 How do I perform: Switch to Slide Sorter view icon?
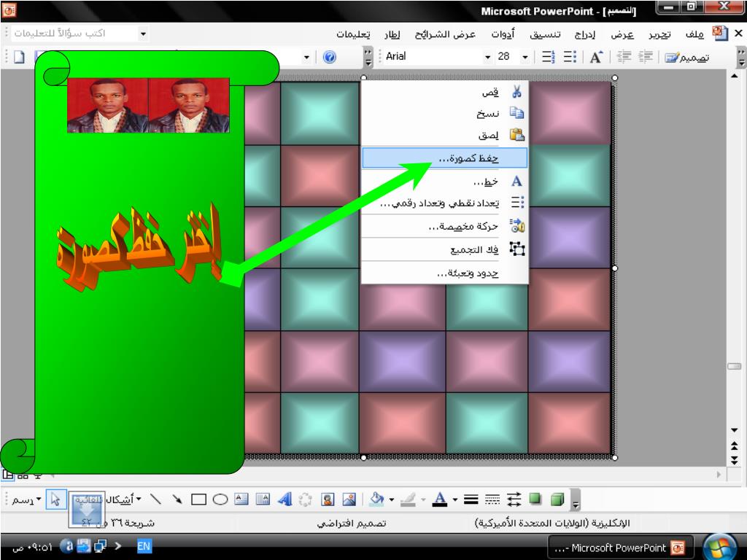tap(23, 475)
